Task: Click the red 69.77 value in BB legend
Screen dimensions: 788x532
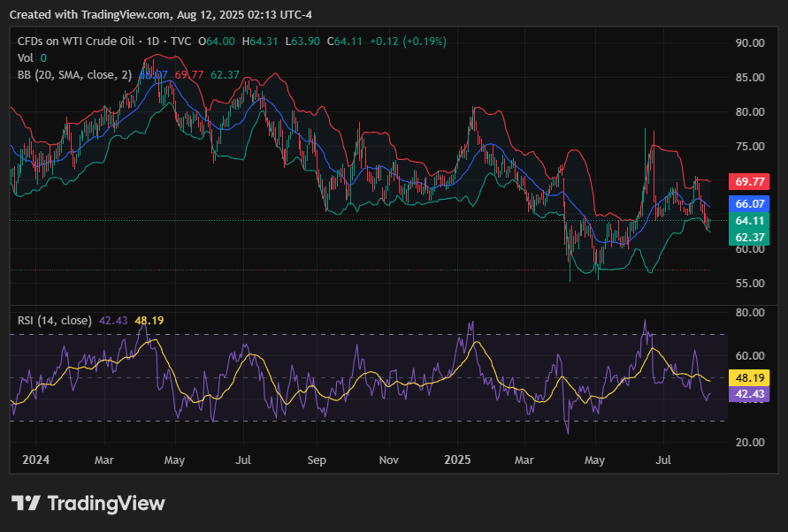Action: [x=189, y=75]
